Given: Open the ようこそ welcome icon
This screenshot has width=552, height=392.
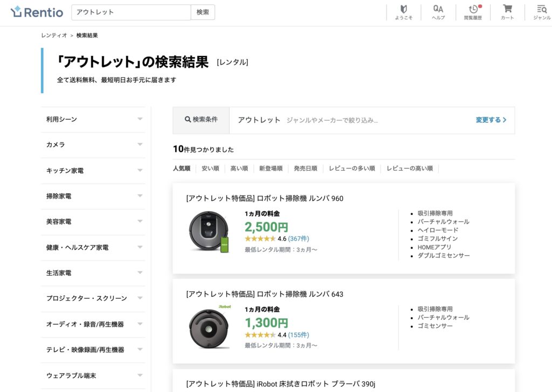Looking at the screenshot, I should pos(403,12).
